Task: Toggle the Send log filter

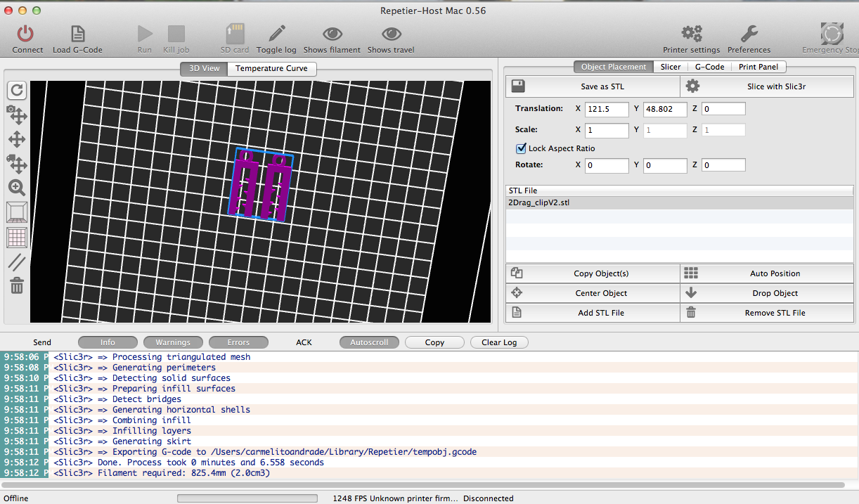Action: 42,342
